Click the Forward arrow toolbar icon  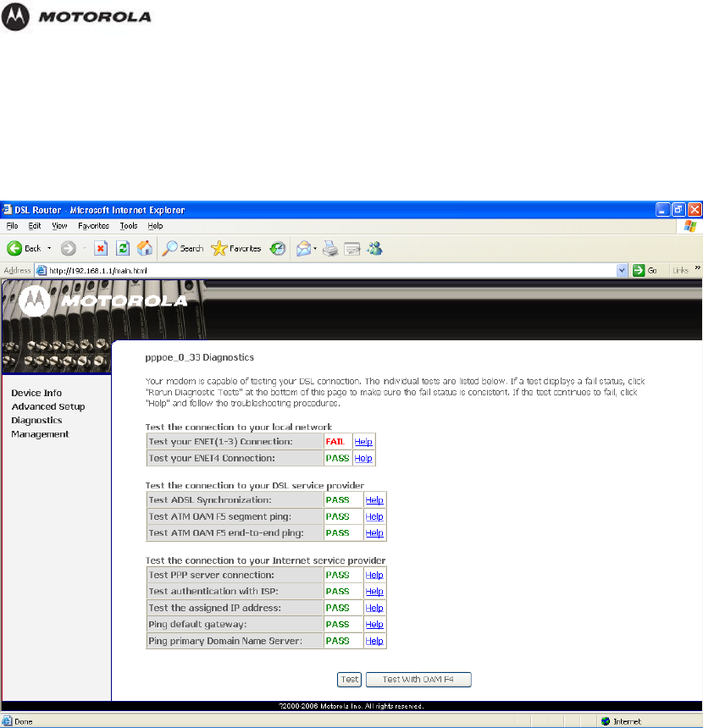point(69,248)
